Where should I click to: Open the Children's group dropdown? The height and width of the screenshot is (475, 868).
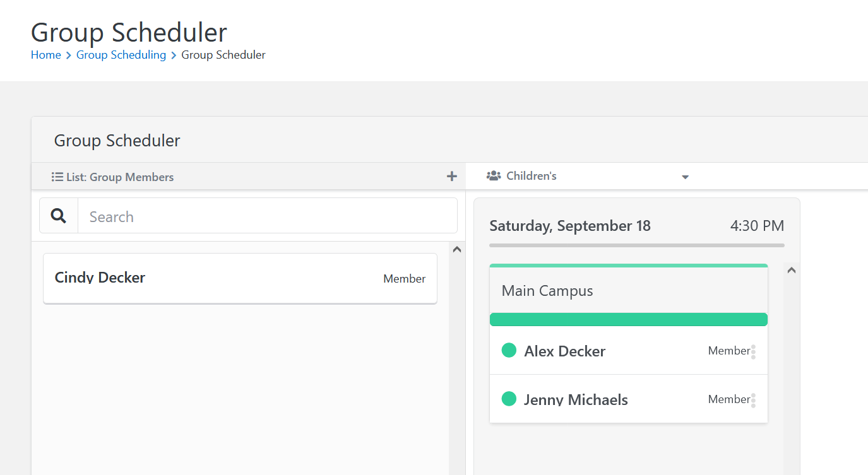(685, 177)
